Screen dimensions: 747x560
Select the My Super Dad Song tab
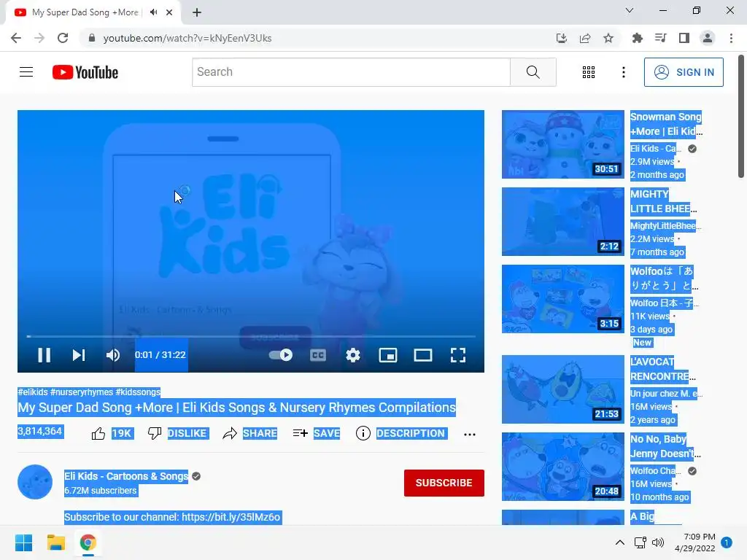tap(85, 12)
